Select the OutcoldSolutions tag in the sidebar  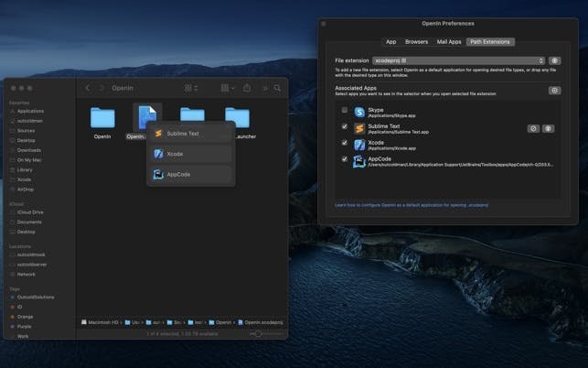[36, 297]
